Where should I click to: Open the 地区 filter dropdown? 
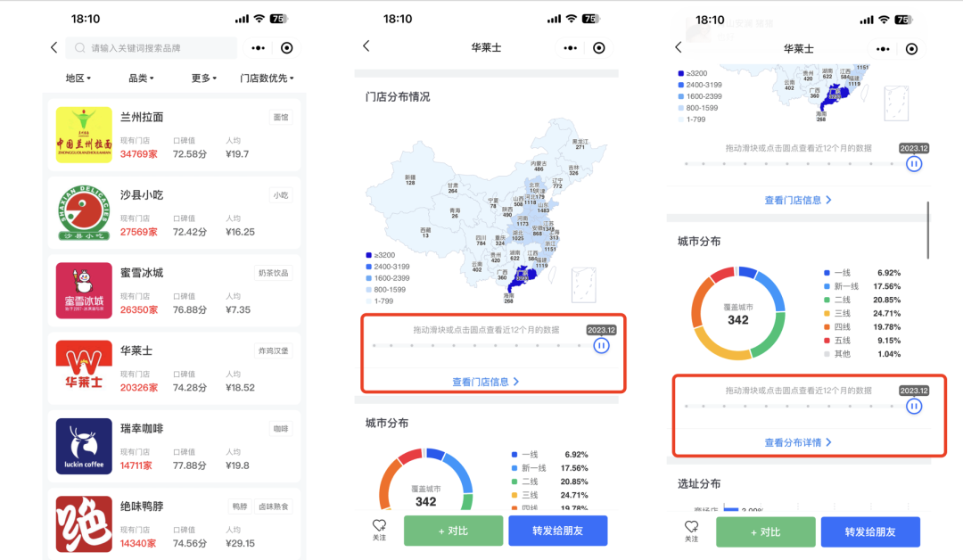78,78
